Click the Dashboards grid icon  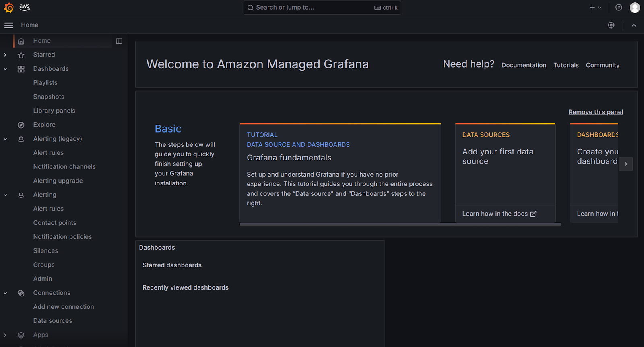[21, 69]
